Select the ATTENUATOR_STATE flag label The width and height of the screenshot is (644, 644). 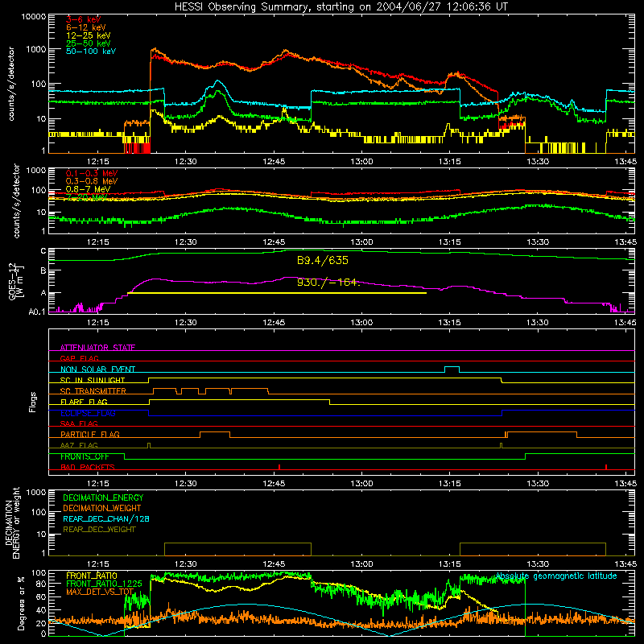[97, 348]
